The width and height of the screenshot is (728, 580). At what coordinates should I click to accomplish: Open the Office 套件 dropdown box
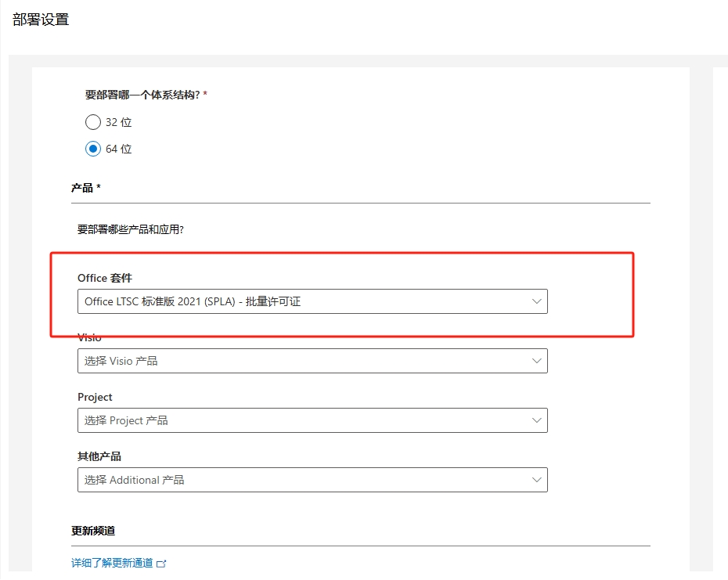305,301
